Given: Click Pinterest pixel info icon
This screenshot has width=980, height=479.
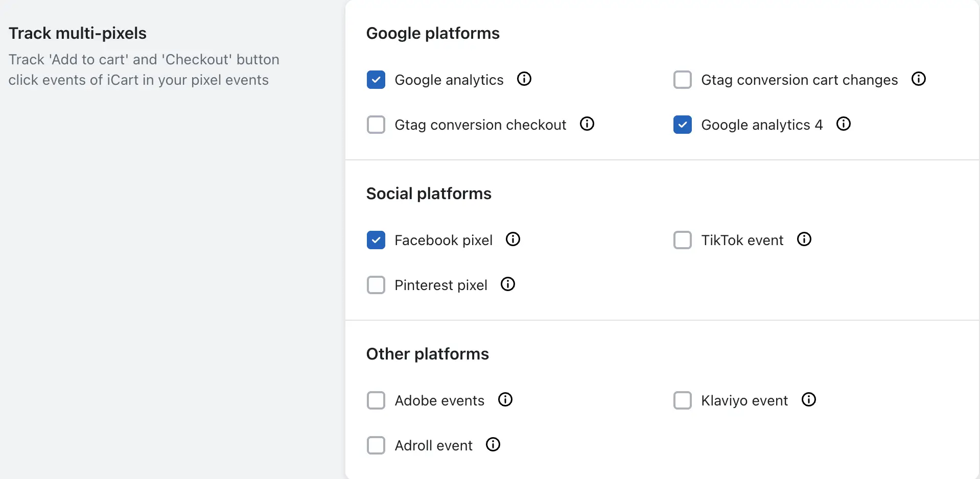Looking at the screenshot, I should click(508, 284).
